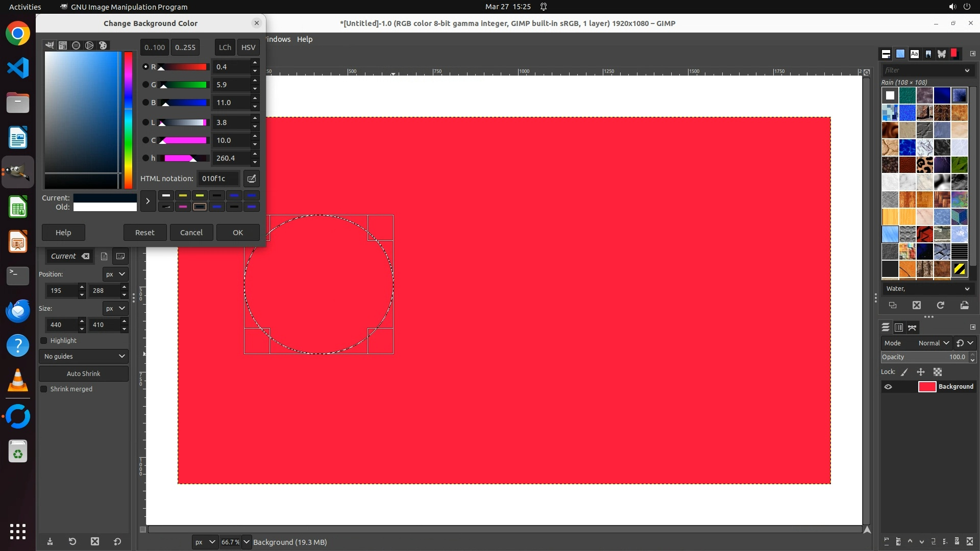Hide the Background layer eye icon
The height and width of the screenshot is (551, 980).
[x=888, y=387]
